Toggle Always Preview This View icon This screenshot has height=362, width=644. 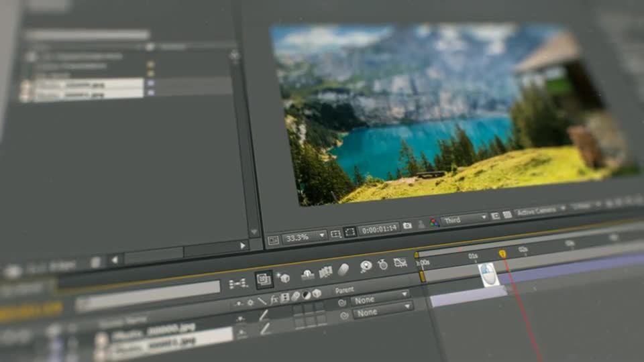click(273, 241)
